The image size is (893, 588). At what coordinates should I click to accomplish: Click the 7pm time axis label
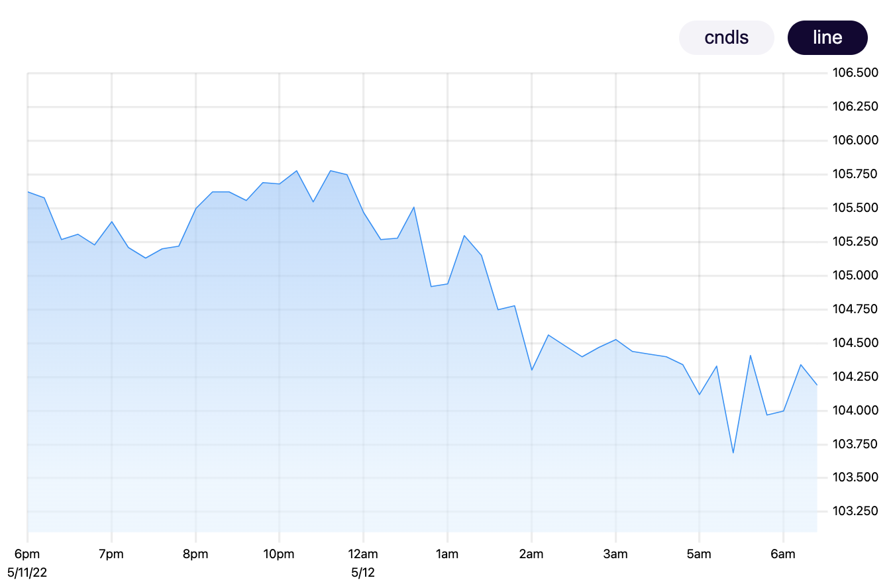[111, 554]
